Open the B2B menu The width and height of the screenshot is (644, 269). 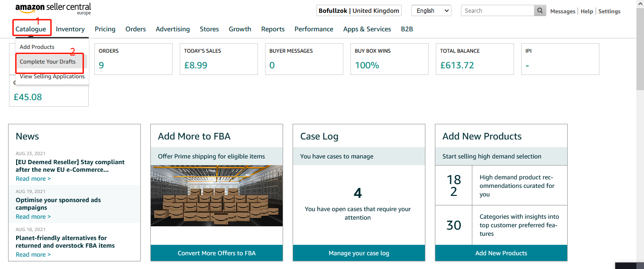coord(407,29)
